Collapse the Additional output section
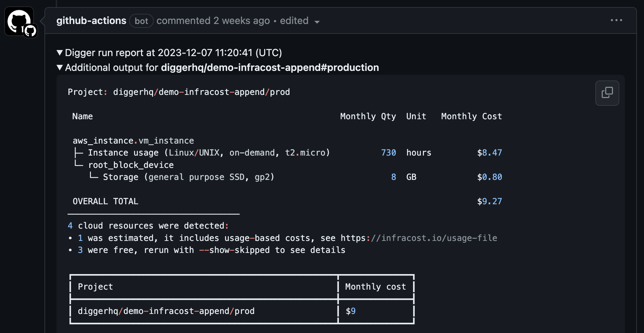This screenshot has height=333, width=644. 60,68
